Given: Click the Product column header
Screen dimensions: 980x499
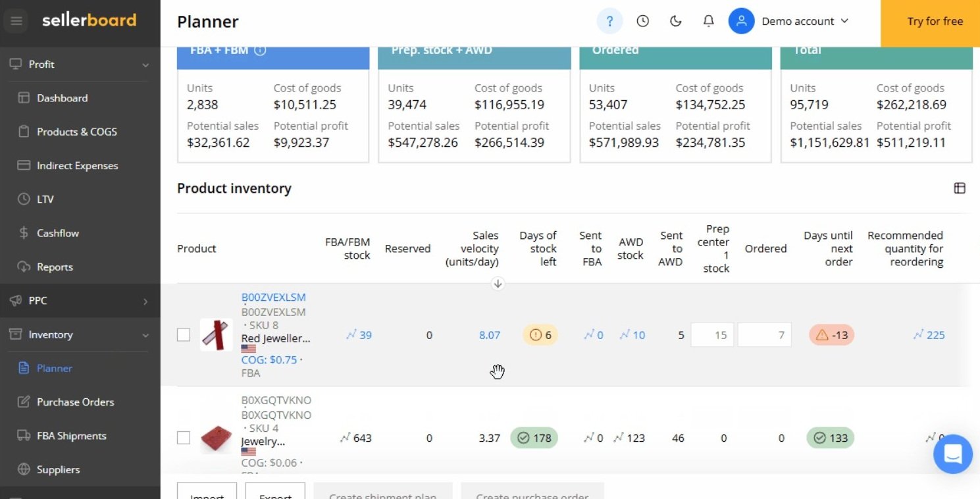Looking at the screenshot, I should pos(197,249).
